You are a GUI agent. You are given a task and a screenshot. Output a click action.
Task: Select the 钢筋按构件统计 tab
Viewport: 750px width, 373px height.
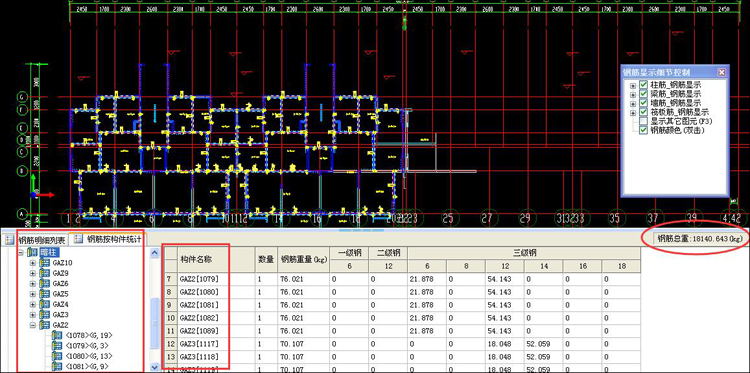click(x=109, y=239)
